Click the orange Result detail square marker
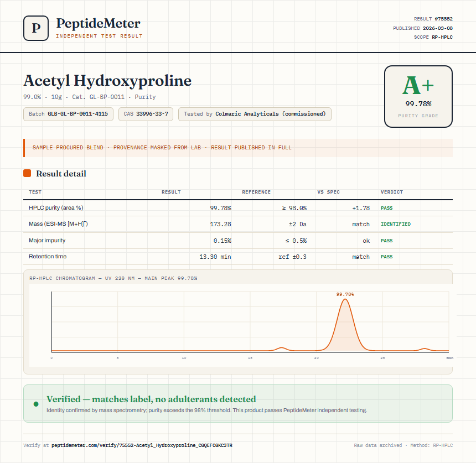 pos(27,173)
